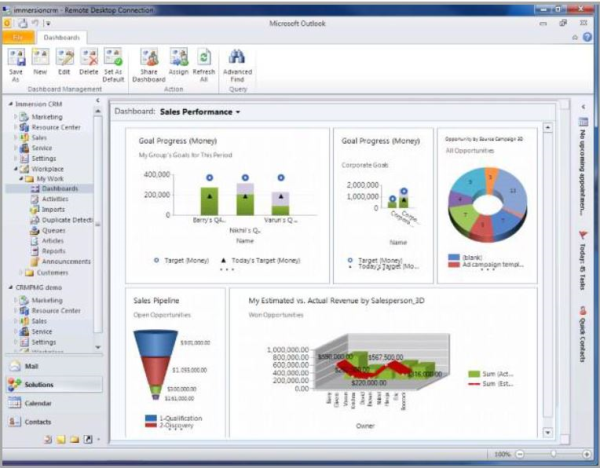This screenshot has height=468, width=600.
Task: Expand Marketing under Immersion CRM
Action: coord(16,116)
